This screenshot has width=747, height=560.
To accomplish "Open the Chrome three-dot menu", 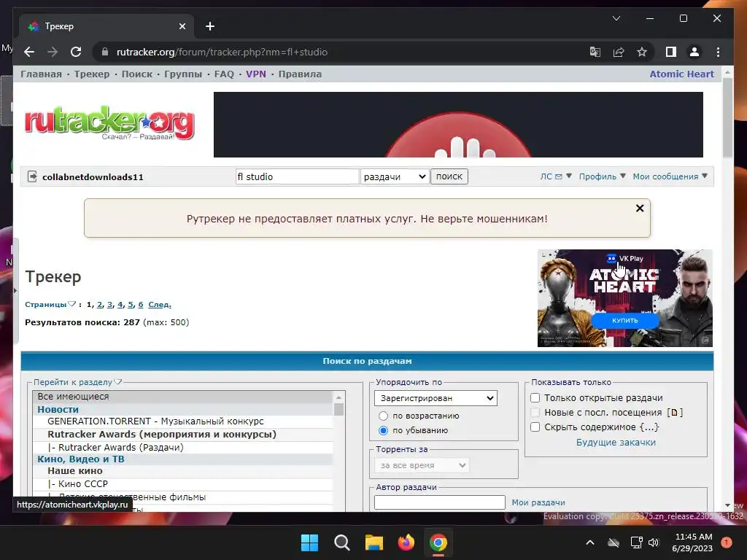I will (x=718, y=52).
